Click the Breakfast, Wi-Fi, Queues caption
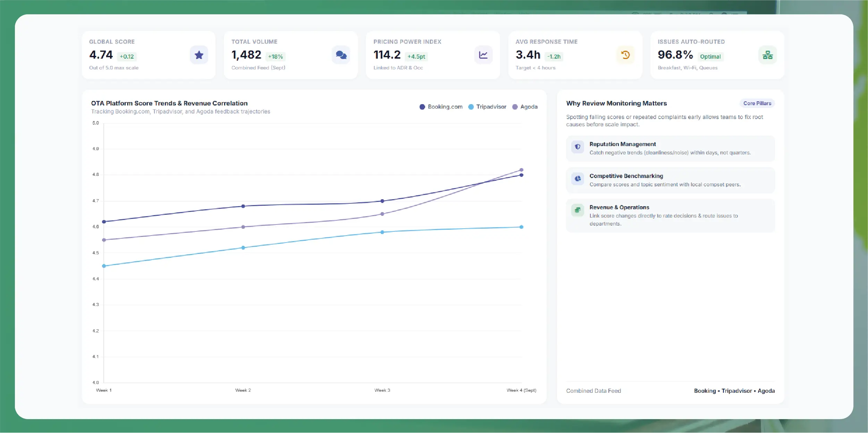This screenshot has width=868, height=433. pos(688,68)
